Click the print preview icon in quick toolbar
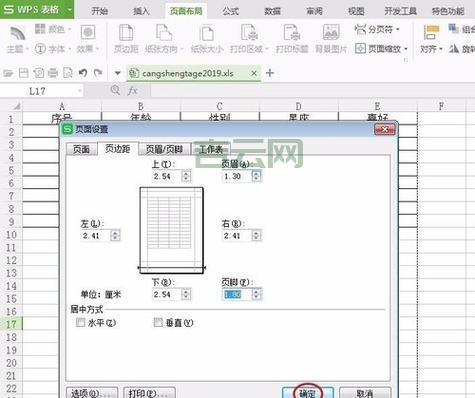The image size is (475, 398). tap(68, 73)
